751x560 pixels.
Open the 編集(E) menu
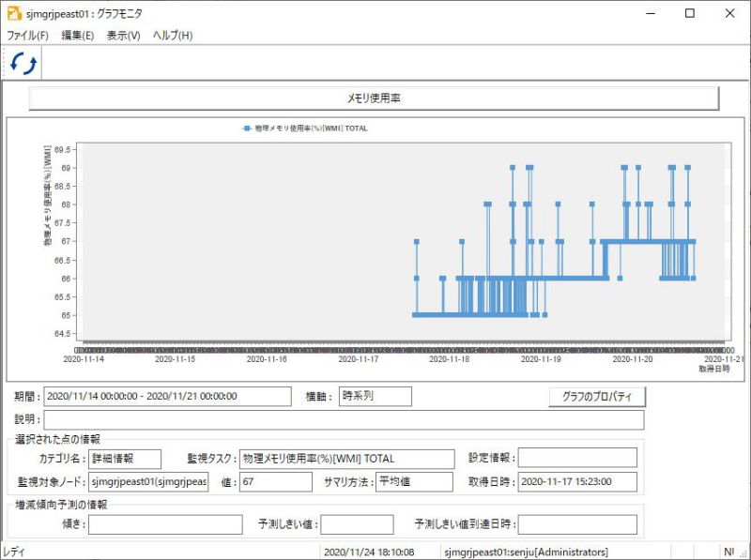point(78,36)
